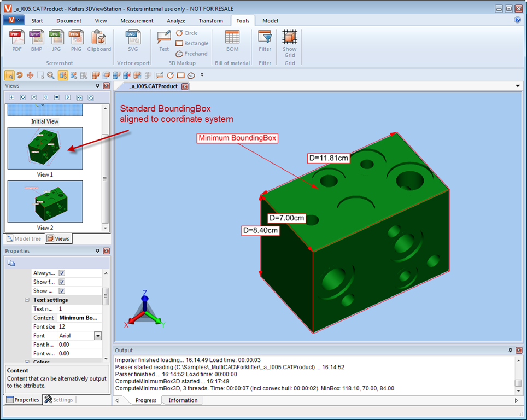This screenshot has width=527, height=420.
Task: Go to previous view arrow
Action: coord(45,97)
